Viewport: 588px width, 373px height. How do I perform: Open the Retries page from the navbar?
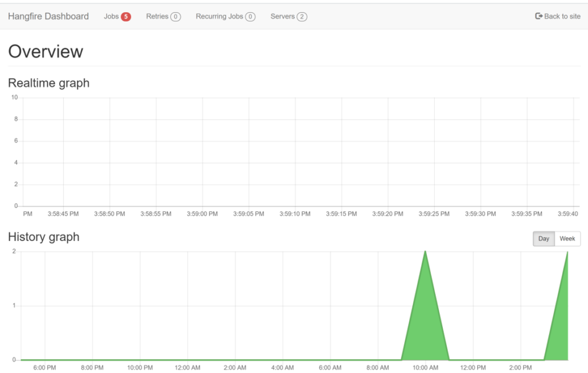pos(156,16)
